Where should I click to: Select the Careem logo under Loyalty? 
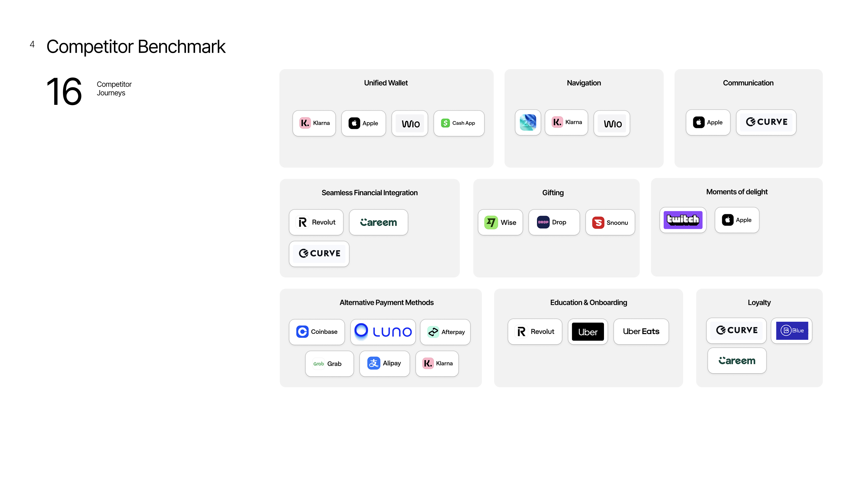pyautogui.click(x=737, y=361)
